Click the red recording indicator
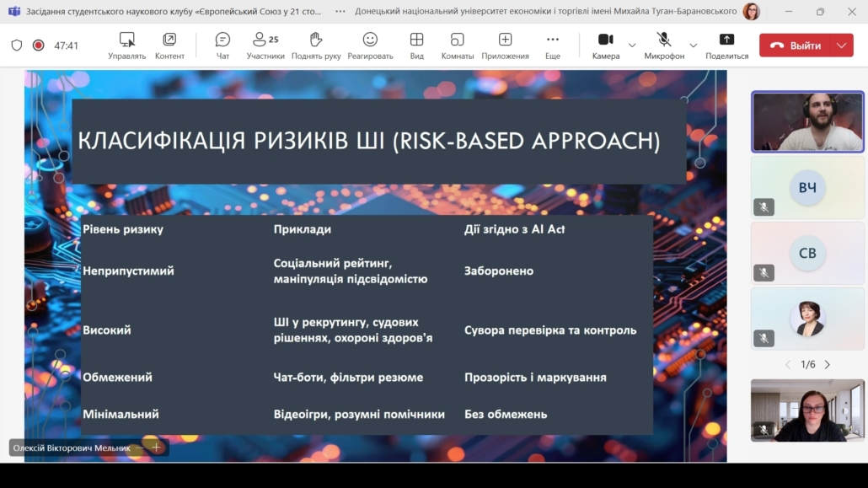Viewport: 868px width, 488px height. [38, 46]
